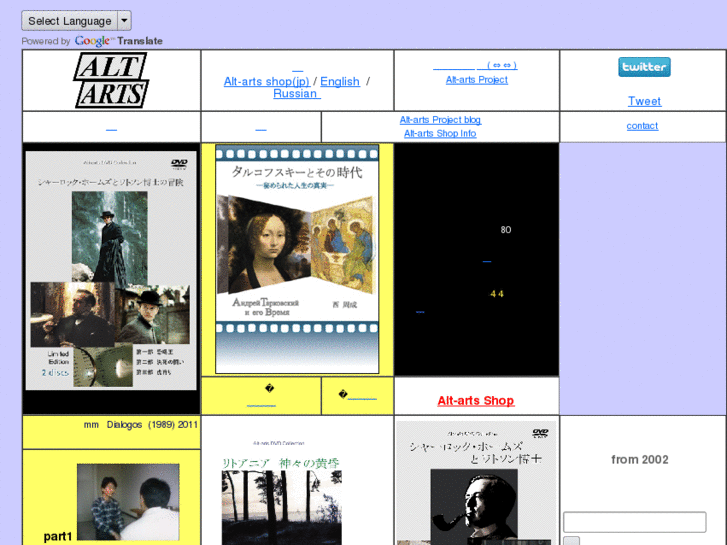This screenshot has width=727, height=545.
Task: Open the Alt-arts shop(jp) link
Action: pos(267,82)
